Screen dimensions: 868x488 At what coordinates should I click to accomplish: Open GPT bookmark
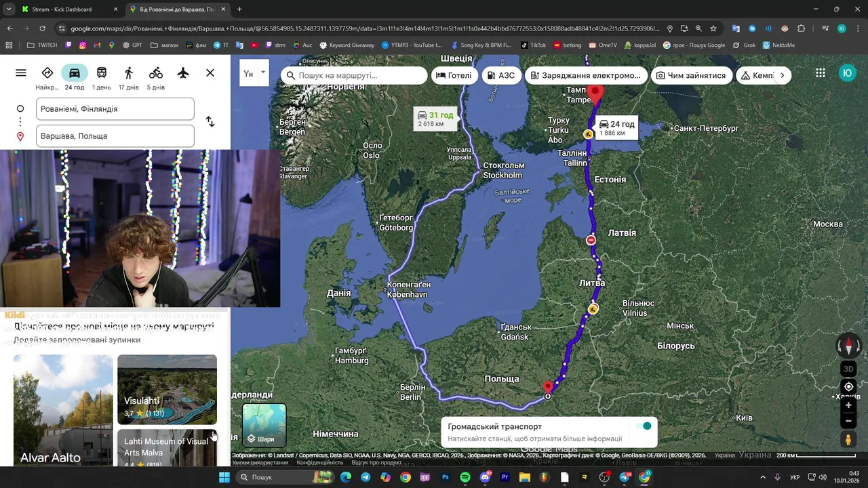[x=132, y=45]
